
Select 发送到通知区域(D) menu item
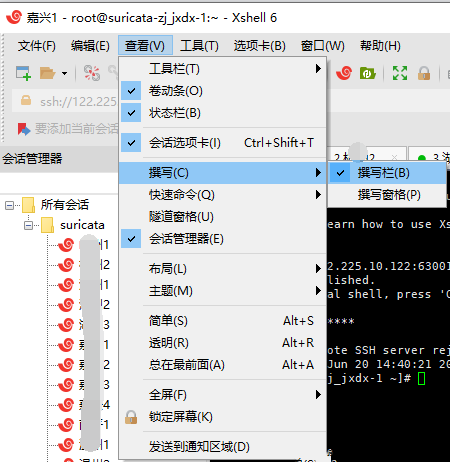click(x=222, y=447)
